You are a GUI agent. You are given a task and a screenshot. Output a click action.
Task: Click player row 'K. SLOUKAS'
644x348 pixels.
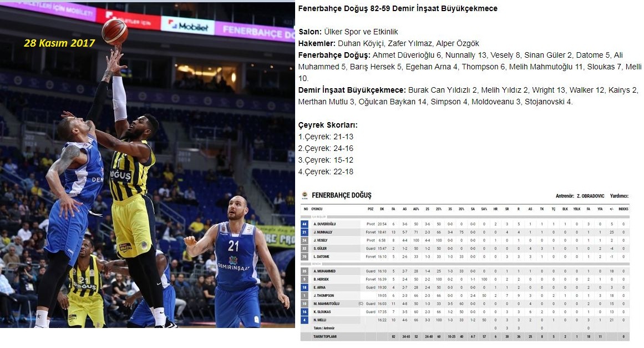point(465,312)
